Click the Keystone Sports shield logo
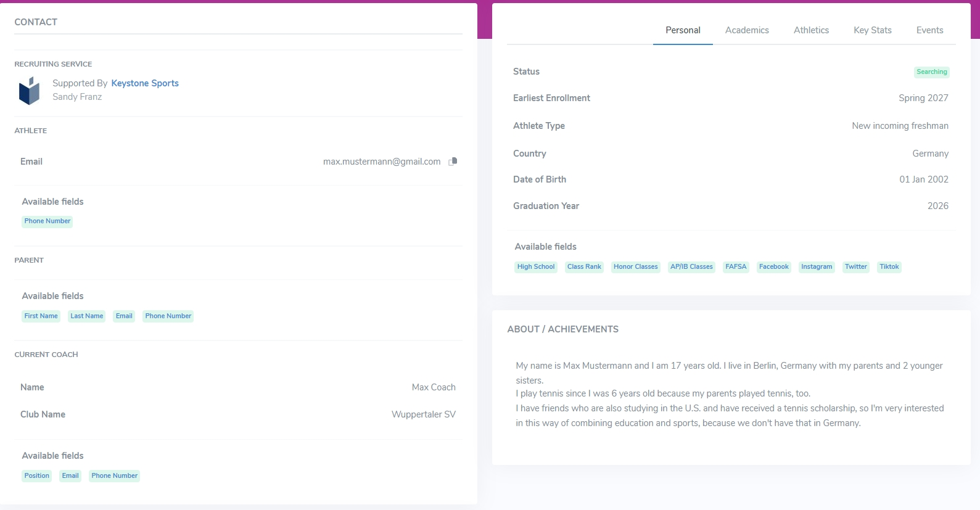 click(x=29, y=91)
